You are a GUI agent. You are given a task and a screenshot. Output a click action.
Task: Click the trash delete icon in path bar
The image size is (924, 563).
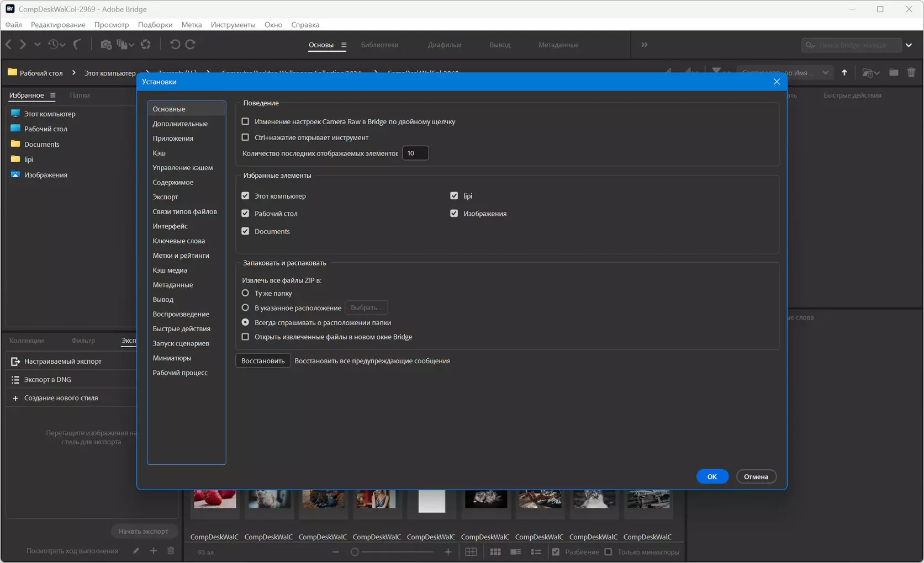click(x=911, y=73)
